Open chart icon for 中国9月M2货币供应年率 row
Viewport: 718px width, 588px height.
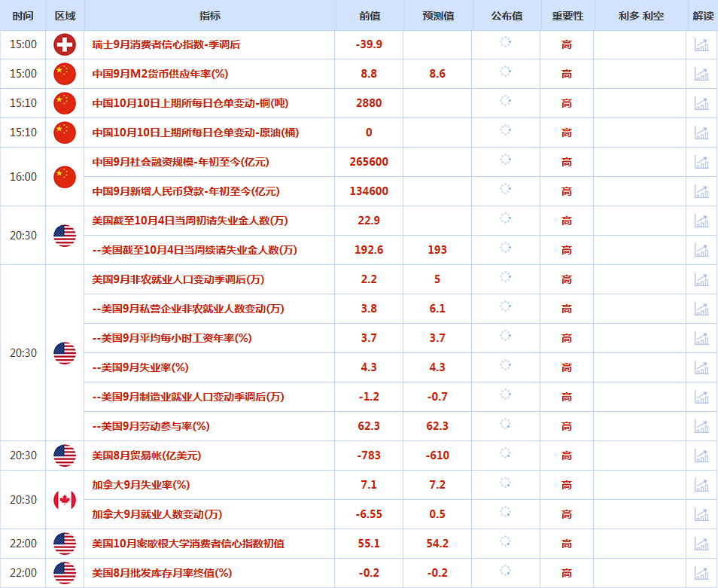click(x=701, y=74)
